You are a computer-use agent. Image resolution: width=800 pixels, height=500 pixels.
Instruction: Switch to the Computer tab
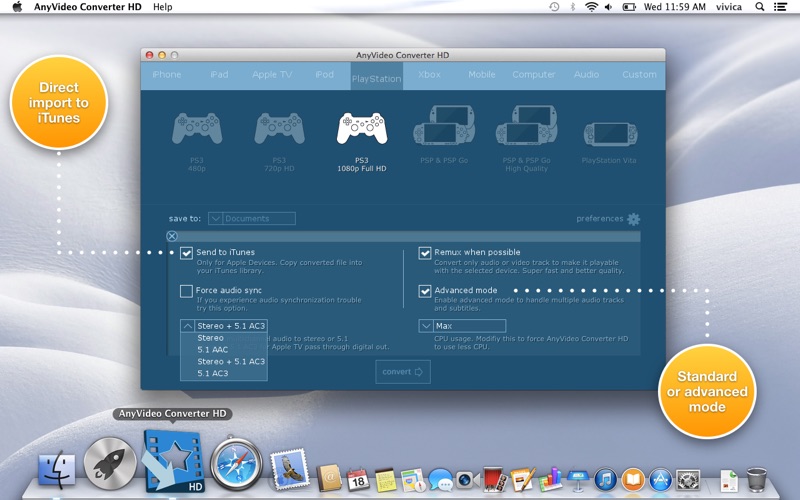534,74
